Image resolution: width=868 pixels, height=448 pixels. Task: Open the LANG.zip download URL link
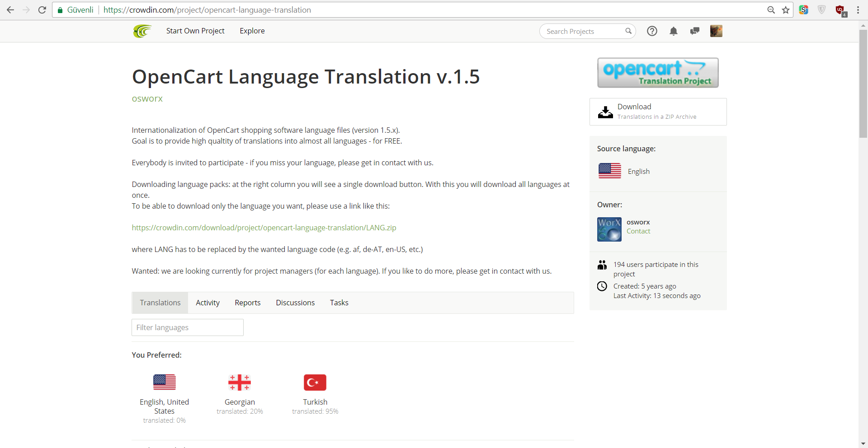[264, 228]
